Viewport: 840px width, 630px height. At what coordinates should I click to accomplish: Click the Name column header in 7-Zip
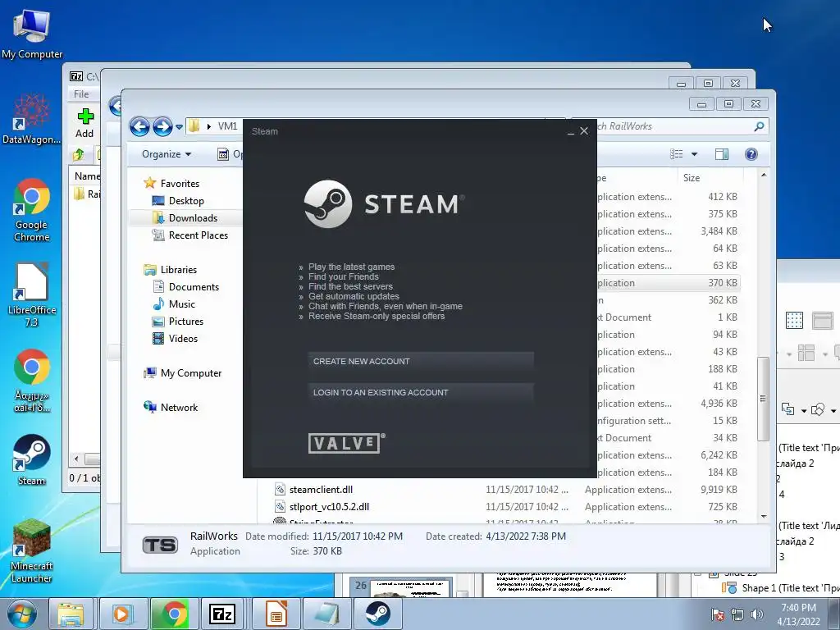pos(86,176)
